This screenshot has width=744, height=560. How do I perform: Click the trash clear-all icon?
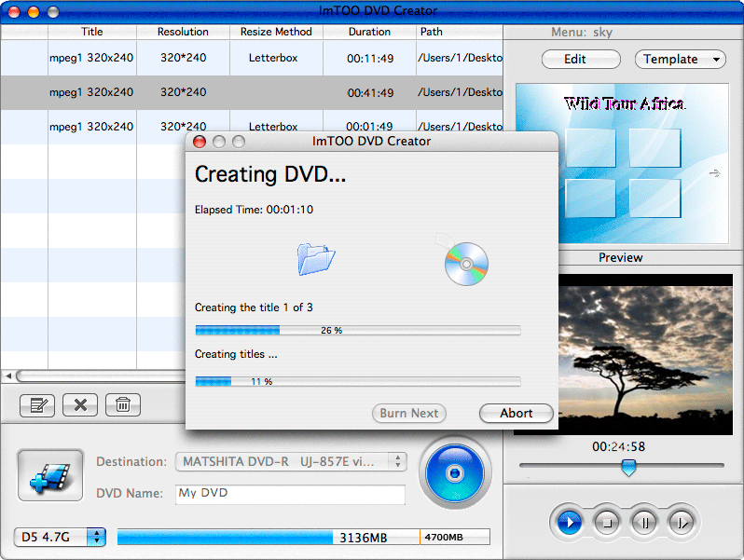click(123, 405)
